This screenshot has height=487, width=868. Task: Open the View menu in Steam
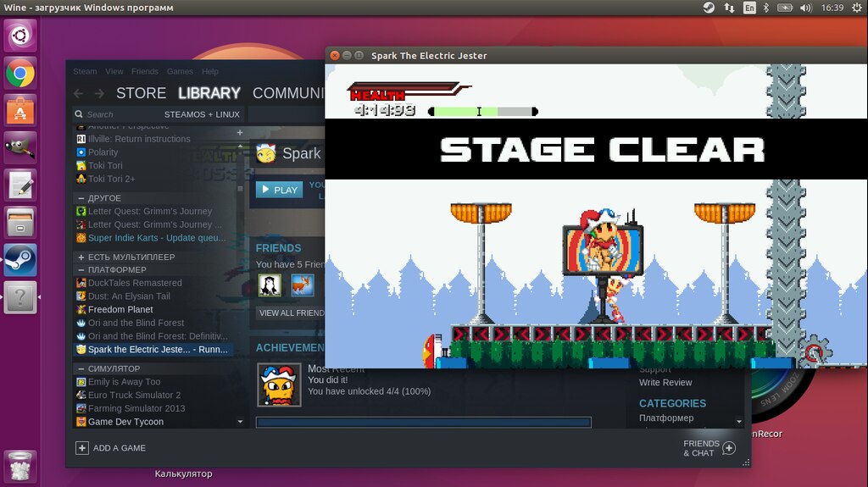tap(114, 71)
